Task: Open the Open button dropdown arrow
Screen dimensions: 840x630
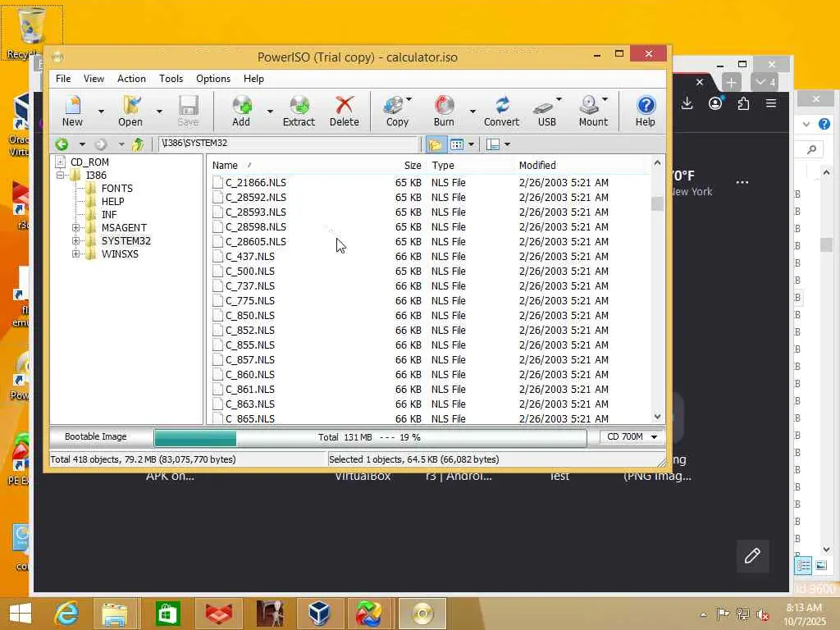Action: [159, 112]
